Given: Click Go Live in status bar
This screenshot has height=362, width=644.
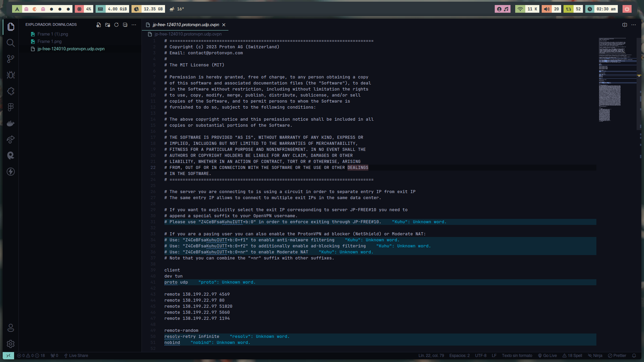Looking at the screenshot, I should pos(547,356).
